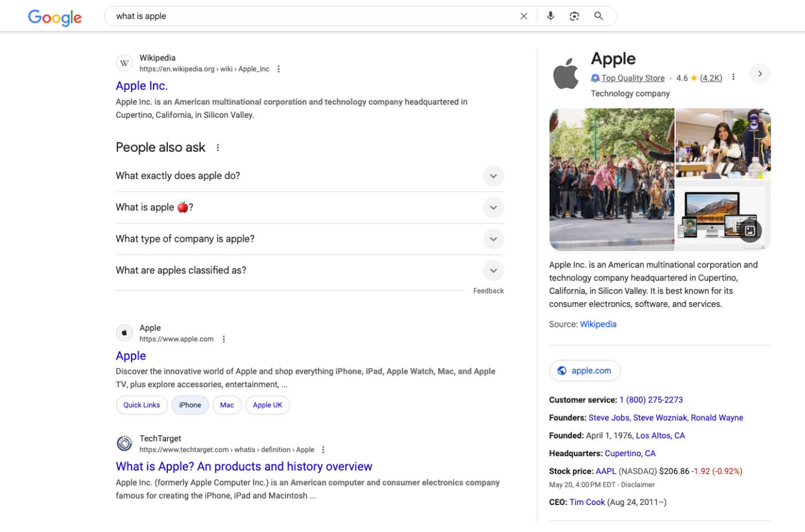Click the X to clear the search query
This screenshot has height=532, width=805.
coord(524,16)
